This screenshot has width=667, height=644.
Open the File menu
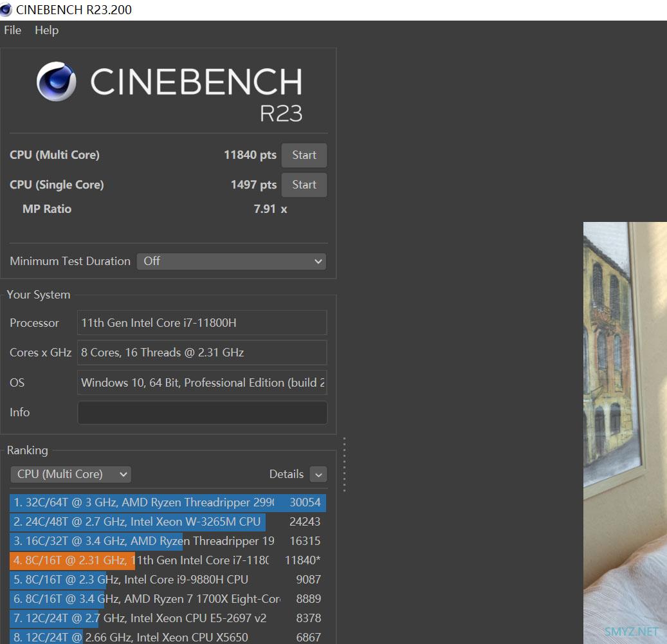(12, 30)
